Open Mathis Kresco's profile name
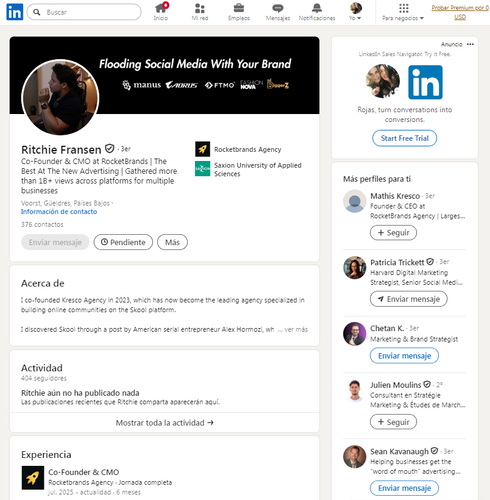The image size is (490, 500). tap(395, 196)
